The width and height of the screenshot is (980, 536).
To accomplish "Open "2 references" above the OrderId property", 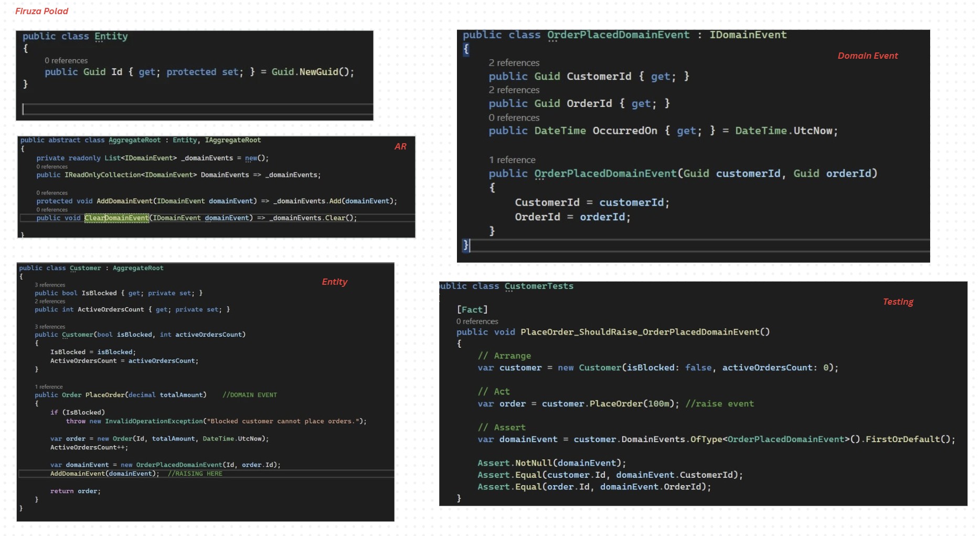I will click(x=514, y=90).
